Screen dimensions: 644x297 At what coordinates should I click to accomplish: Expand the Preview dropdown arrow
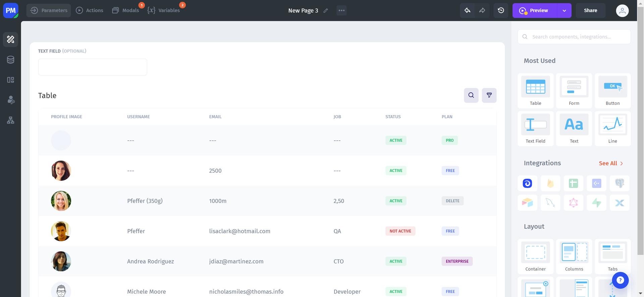coord(564,10)
